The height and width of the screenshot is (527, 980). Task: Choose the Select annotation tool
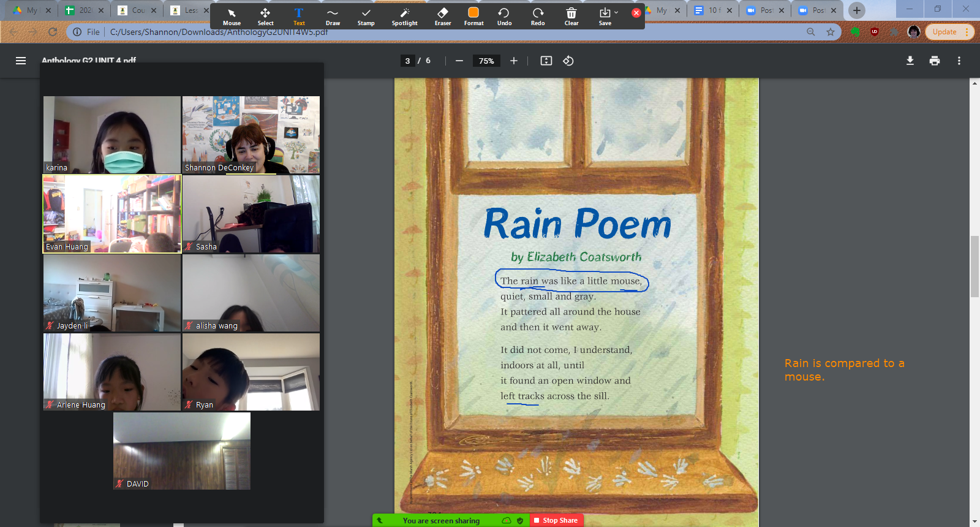pyautogui.click(x=265, y=17)
